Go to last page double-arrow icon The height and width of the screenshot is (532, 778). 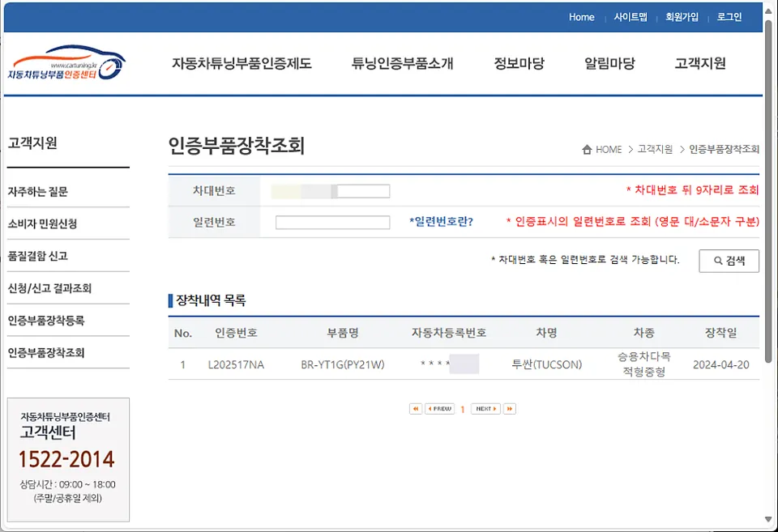tap(510, 409)
